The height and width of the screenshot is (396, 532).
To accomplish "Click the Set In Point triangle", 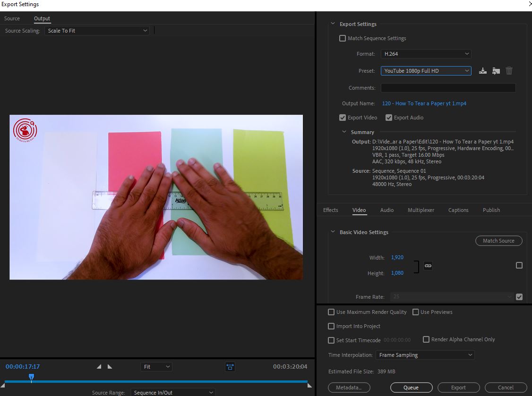I will [x=99, y=367].
